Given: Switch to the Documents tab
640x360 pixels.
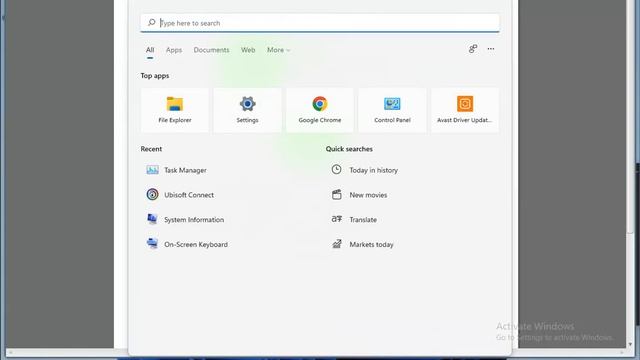Looking at the screenshot, I should pos(211,50).
